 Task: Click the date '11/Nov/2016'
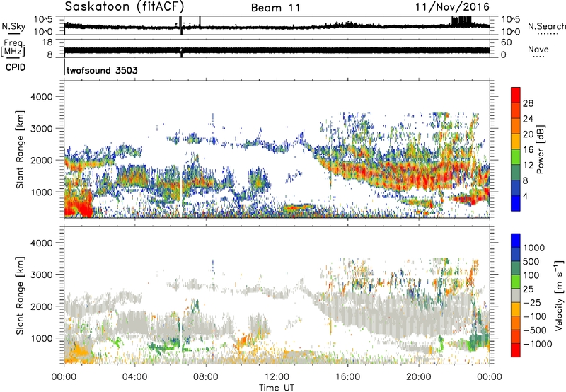tap(452, 7)
